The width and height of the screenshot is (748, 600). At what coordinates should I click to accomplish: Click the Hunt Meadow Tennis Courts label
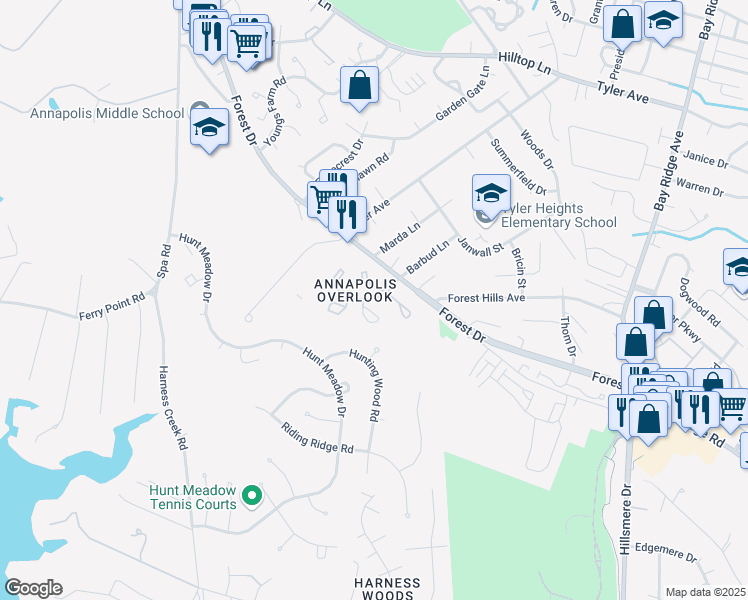click(x=193, y=497)
